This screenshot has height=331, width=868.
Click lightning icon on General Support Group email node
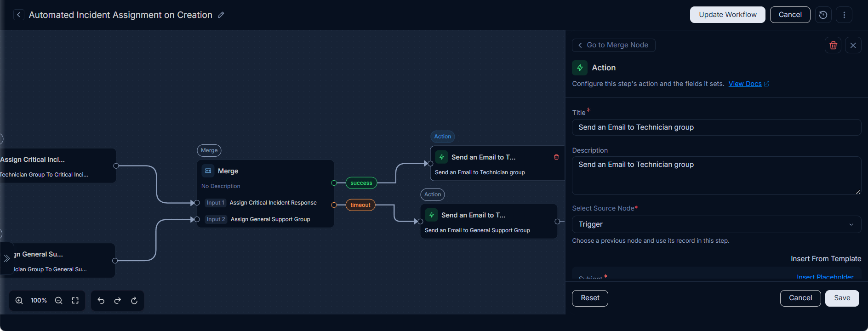tap(432, 215)
